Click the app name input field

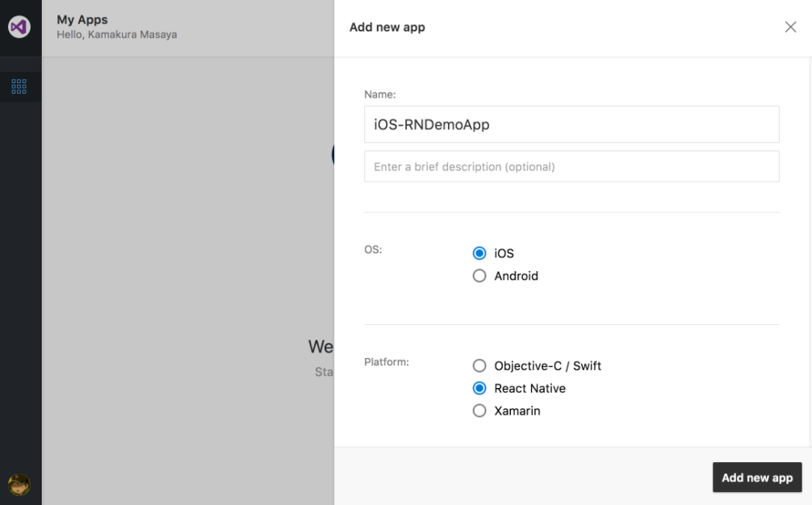pyautogui.click(x=571, y=124)
